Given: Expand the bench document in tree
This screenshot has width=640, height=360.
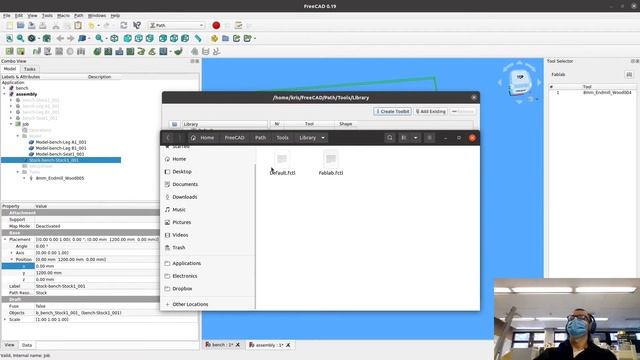Looking at the screenshot, I should click(x=4, y=88).
